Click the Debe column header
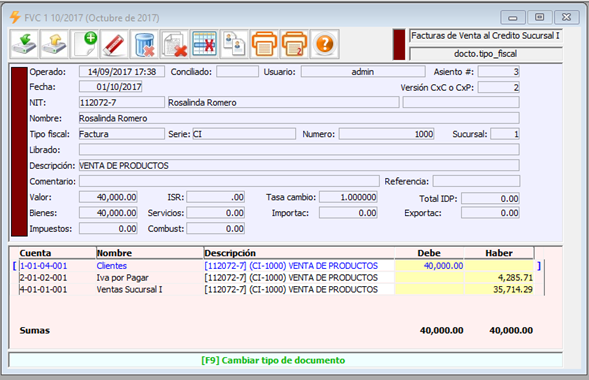This screenshot has width=589, height=380. click(429, 253)
